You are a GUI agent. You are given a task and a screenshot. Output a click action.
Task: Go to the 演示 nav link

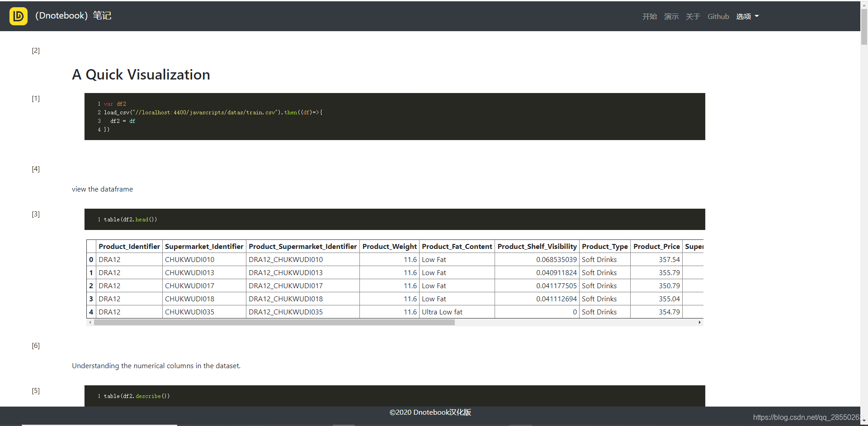(x=671, y=17)
